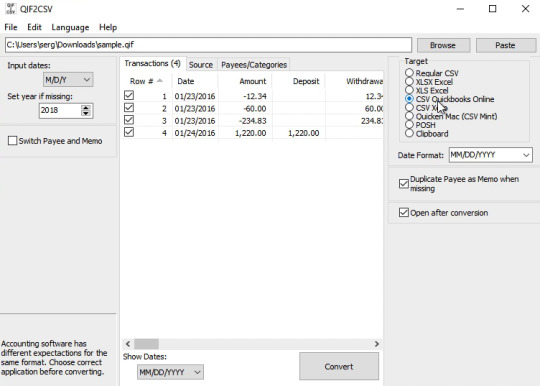Click the Convert button

[339, 366]
